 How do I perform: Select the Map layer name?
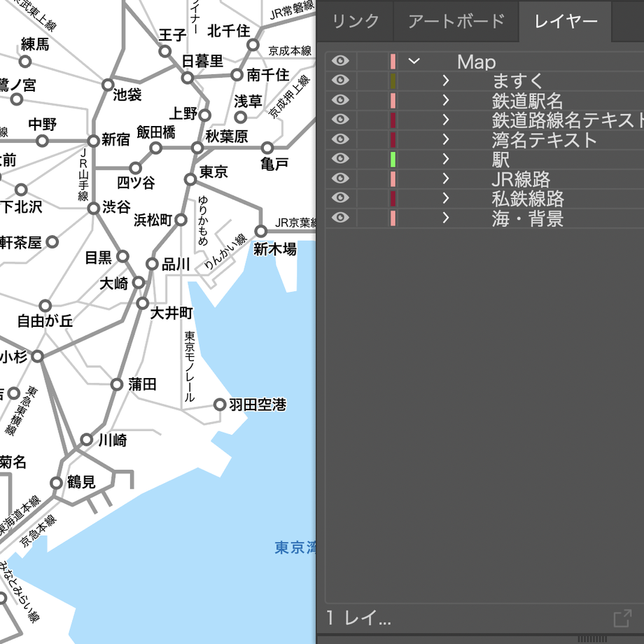(477, 62)
